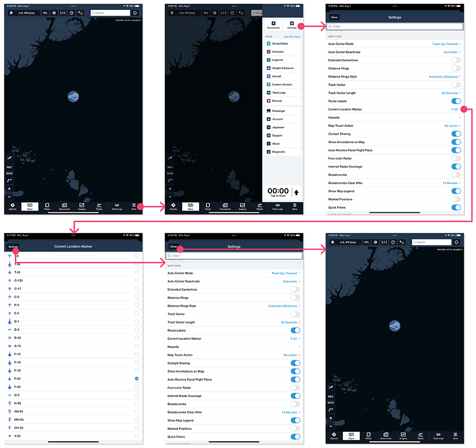The image size is (476, 448).
Task: Click the split-view icon in the final map toolbar
Action: click(384, 242)
